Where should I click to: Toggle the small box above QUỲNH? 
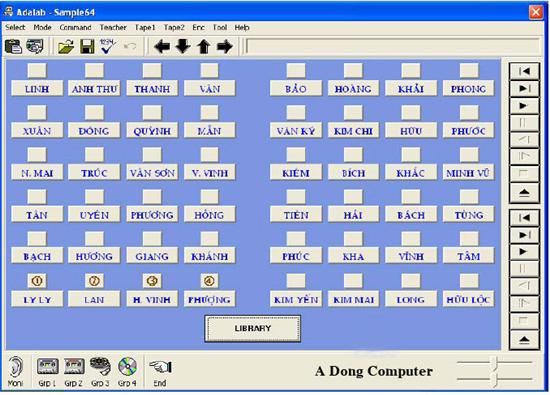(152, 112)
